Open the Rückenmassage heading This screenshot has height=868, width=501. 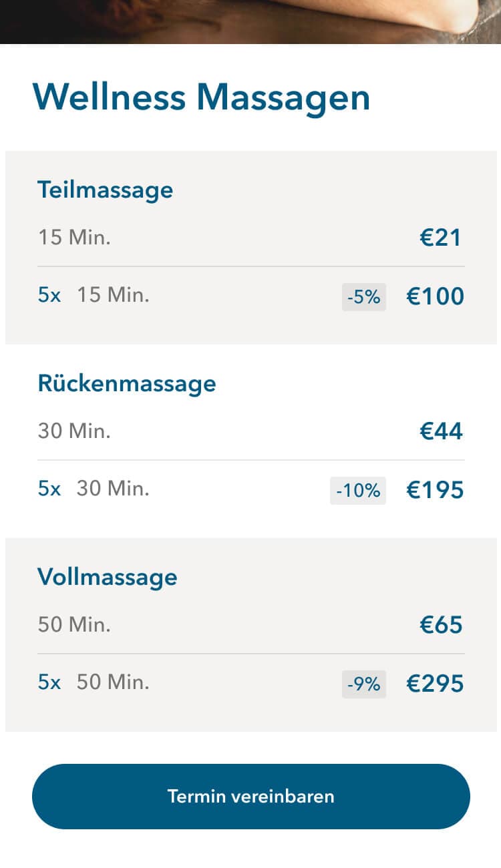click(127, 383)
